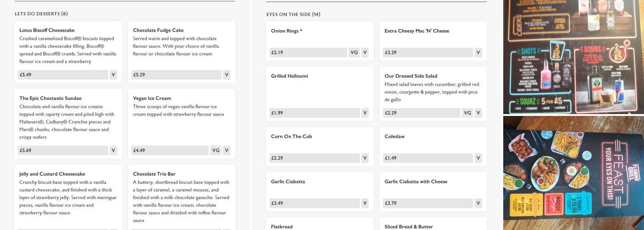Click V badge on Mac 'N' Cheese
Image resolution: width=644 pixels, height=230 pixels.
point(478,52)
